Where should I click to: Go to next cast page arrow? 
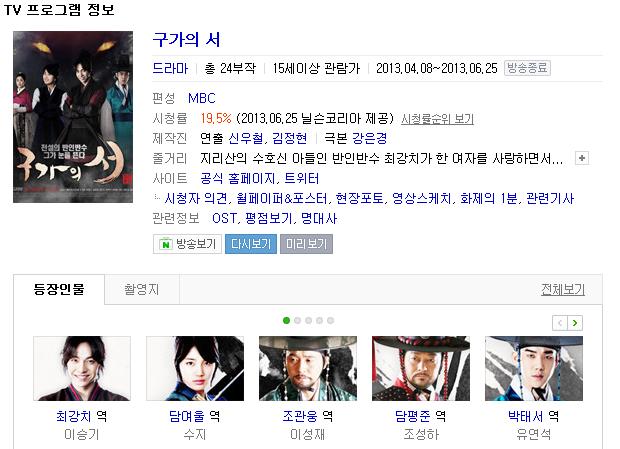(x=575, y=323)
